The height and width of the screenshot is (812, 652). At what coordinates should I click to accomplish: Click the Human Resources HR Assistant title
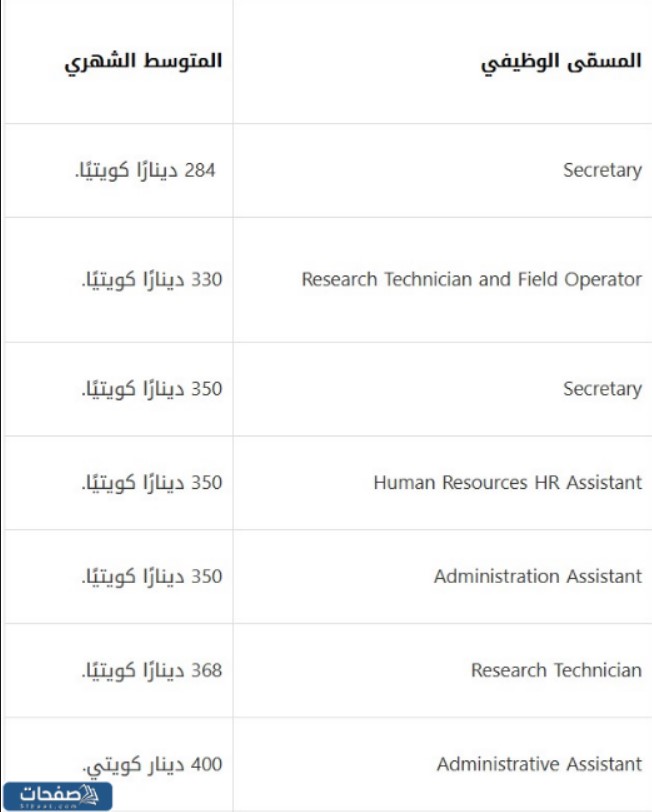click(507, 483)
